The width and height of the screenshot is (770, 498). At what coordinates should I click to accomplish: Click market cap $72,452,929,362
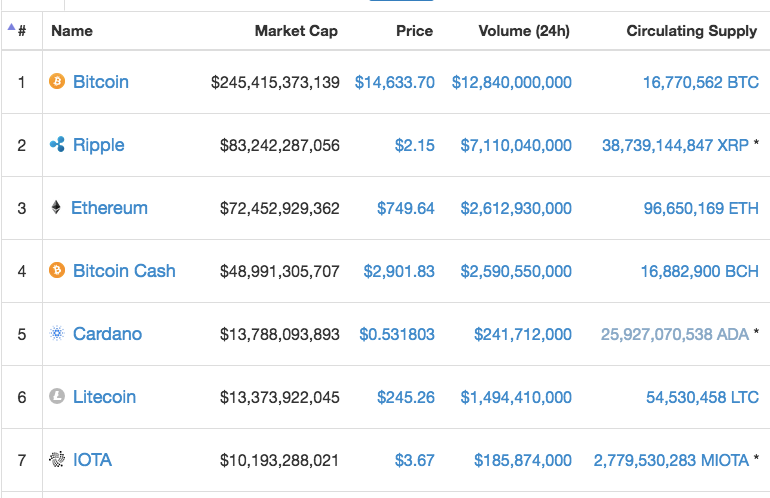279,208
